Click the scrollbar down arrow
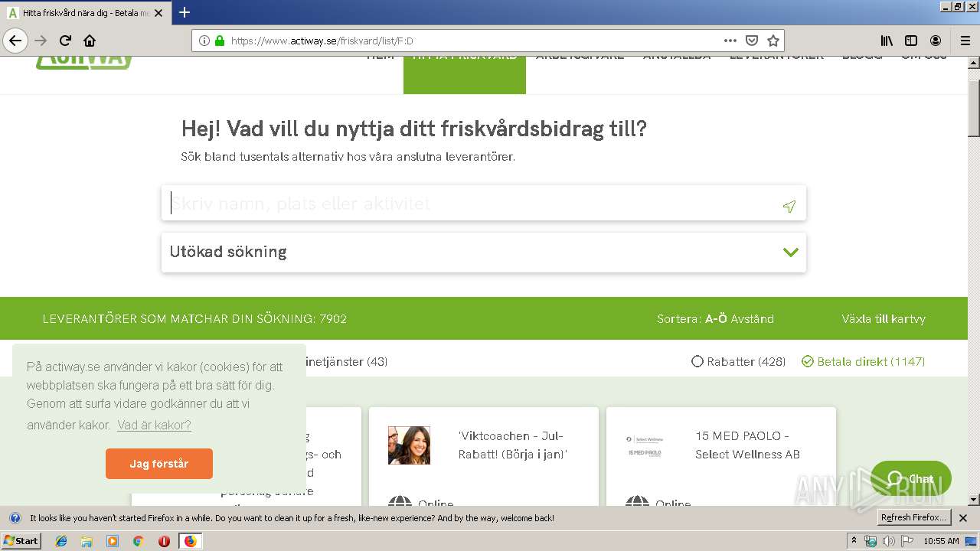 pyautogui.click(x=974, y=499)
